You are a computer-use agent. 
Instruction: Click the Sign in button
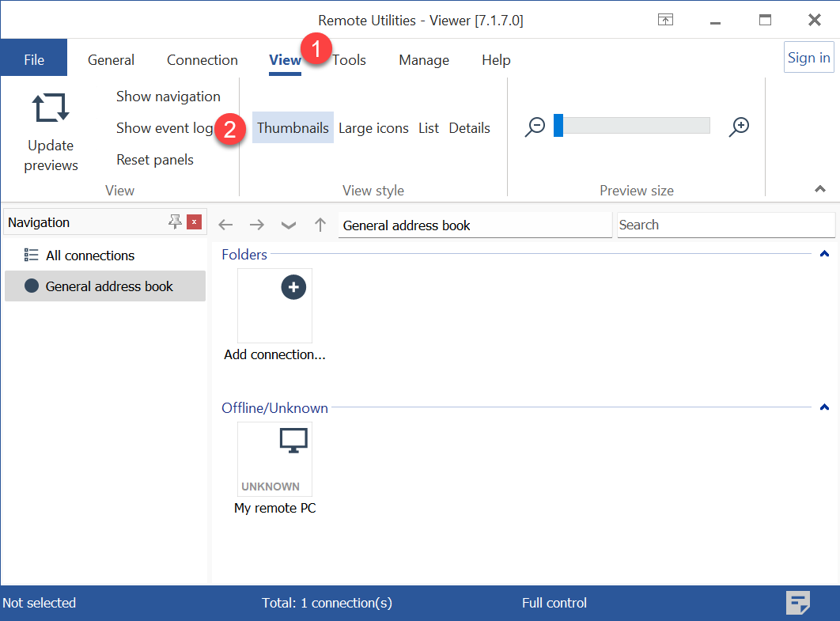pyautogui.click(x=808, y=58)
